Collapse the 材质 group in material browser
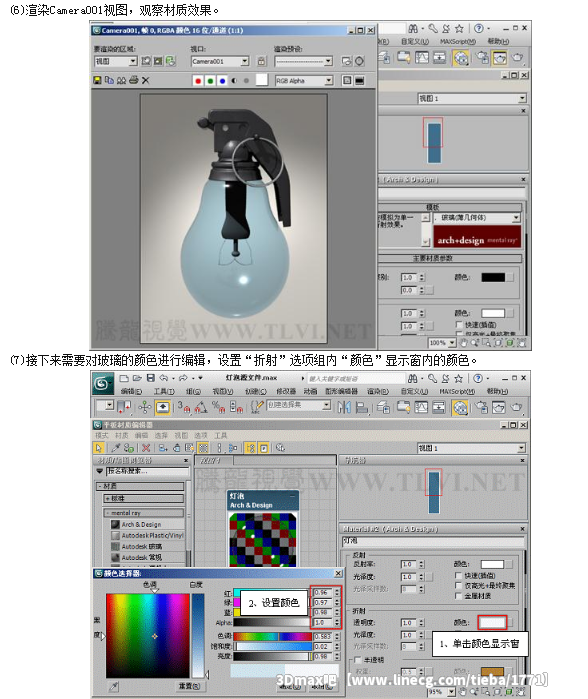588x699 pixels. 140,486
